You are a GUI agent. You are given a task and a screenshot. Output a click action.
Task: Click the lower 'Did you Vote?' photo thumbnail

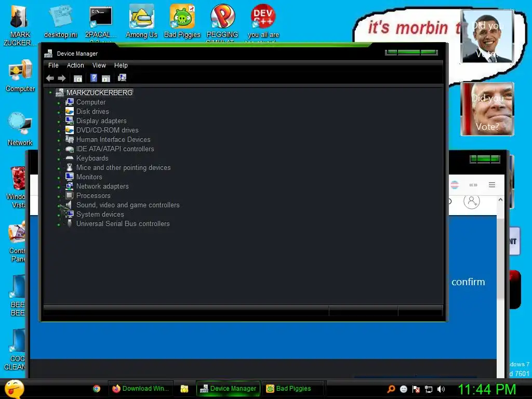[487, 109]
